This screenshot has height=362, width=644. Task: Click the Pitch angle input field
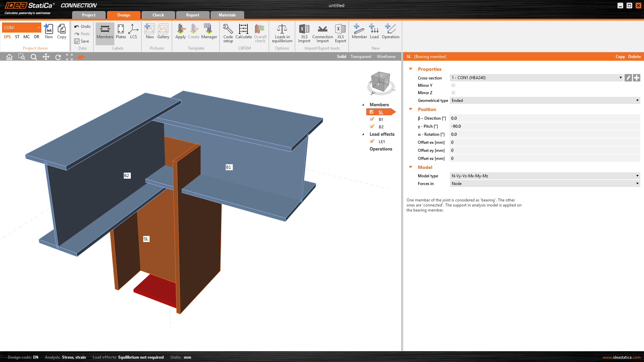(544, 126)
